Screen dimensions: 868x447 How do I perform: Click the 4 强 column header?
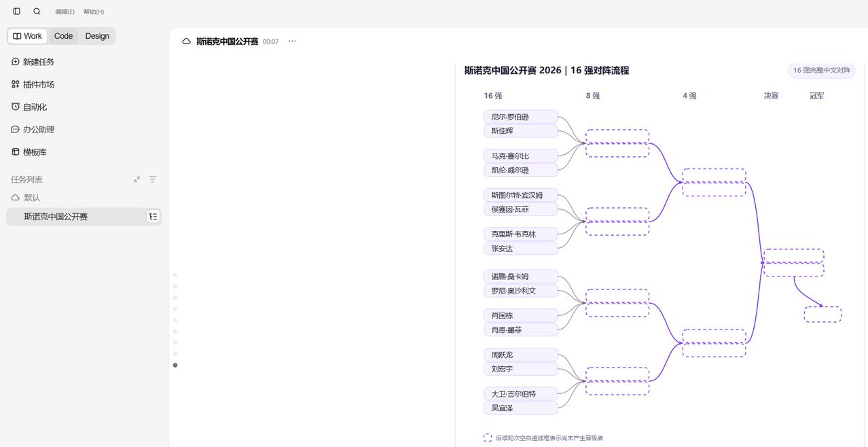pos(689,96)
